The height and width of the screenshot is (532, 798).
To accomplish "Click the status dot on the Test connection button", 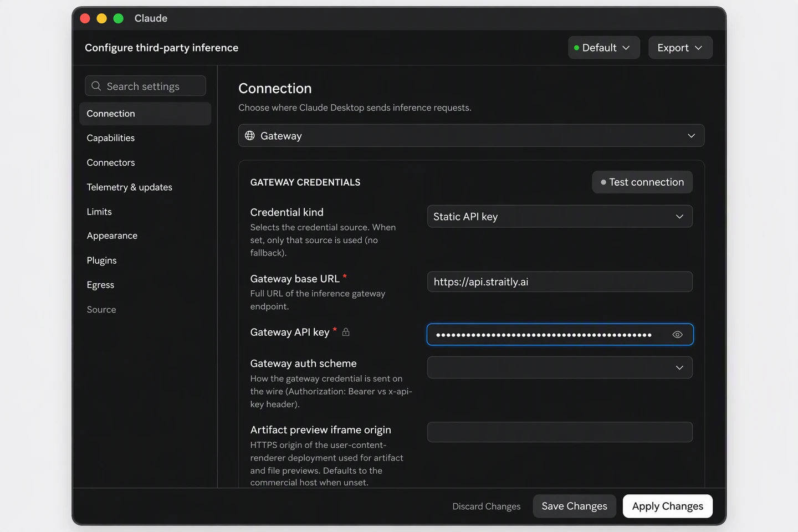I will tap(603, 182).
